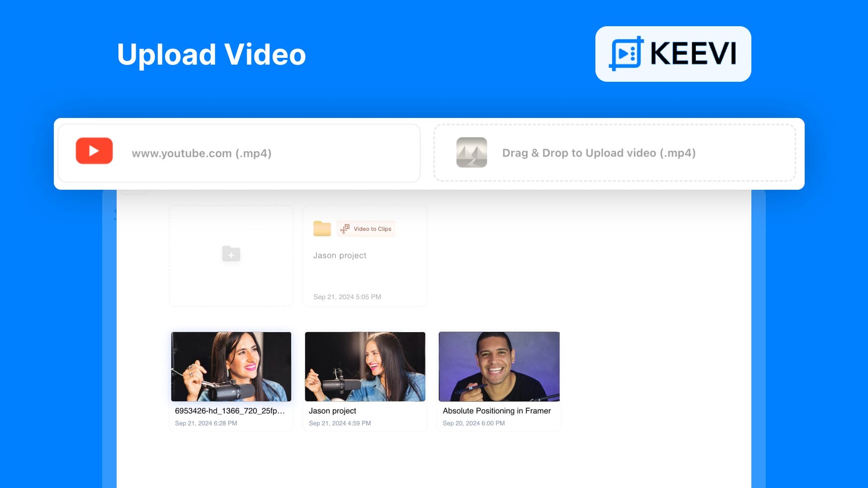Screen dimensions: 868x488
Task: Open the 6953426-hd video thumbnail
Action: point(231,366)
